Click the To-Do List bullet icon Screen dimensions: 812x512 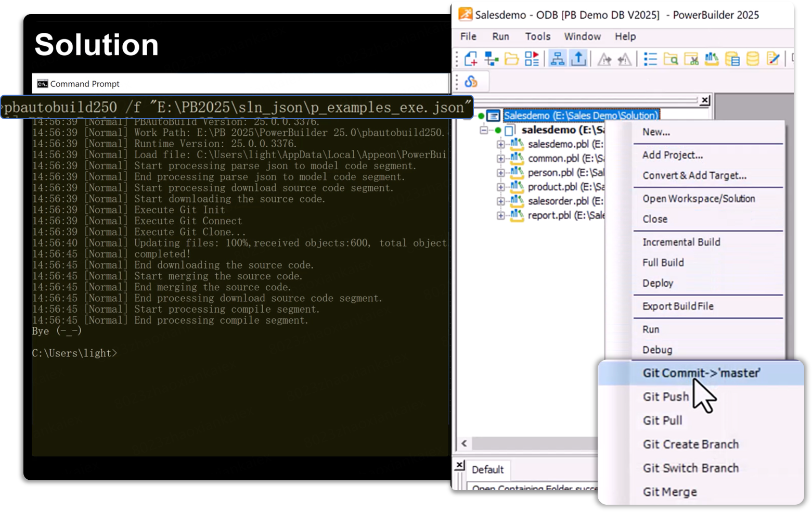pyautogui.click(x=650, y=59)
